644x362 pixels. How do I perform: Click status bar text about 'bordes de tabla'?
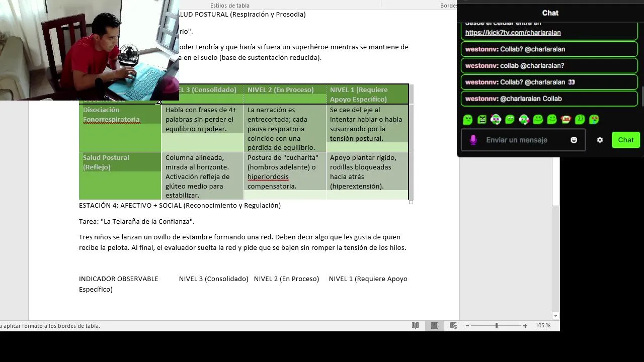click(50, 326)
